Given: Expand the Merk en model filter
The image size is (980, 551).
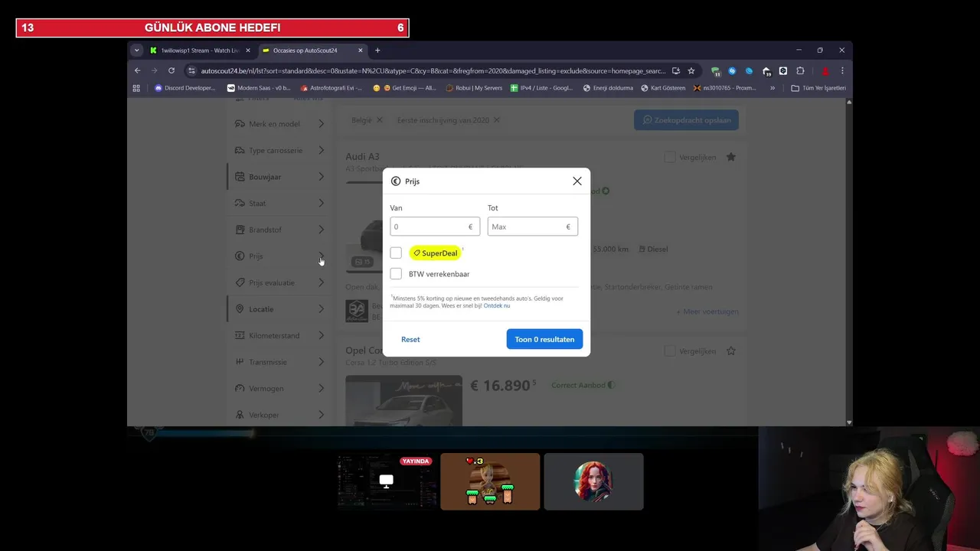Looking at the screenshot, I should [279, 124].
